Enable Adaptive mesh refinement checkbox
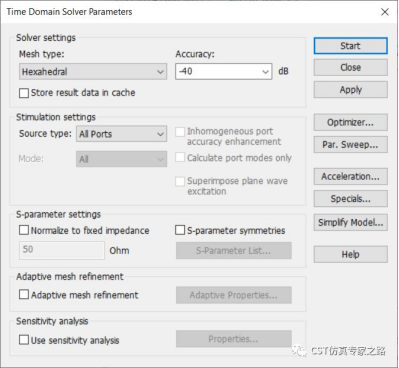The image size is (399, 368). [x=24, y=295]
